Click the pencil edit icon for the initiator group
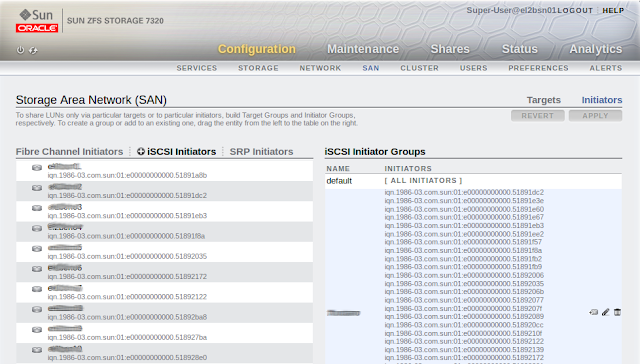Screen dimensions: 640x364 pyautogui.click(x=605, y=312)
